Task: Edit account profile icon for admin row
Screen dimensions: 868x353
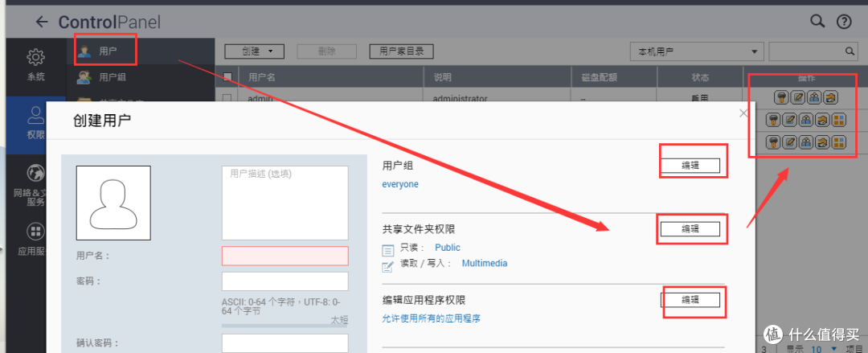Action: (x=796, y=98)
